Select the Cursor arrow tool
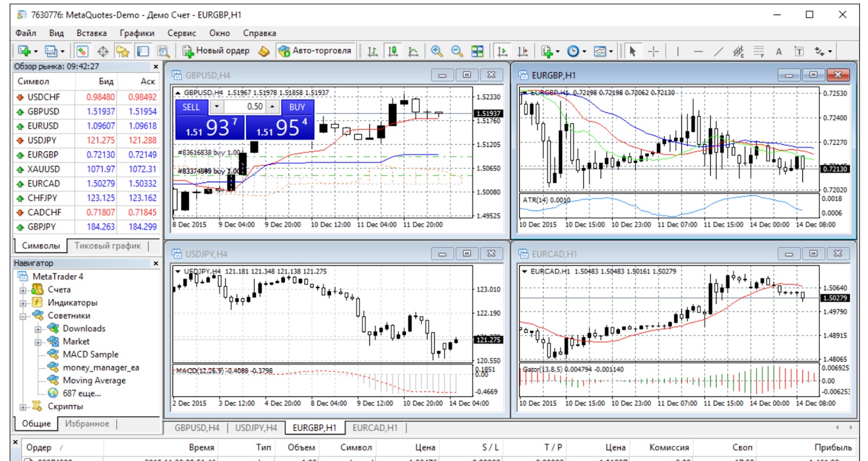The height and width of the screenshot is (461, 868). pos(633,51)
